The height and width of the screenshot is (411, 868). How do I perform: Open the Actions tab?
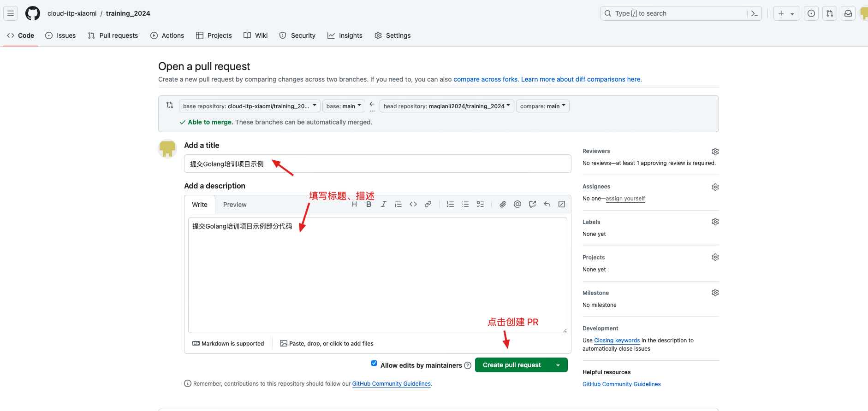tap(167, 35)
